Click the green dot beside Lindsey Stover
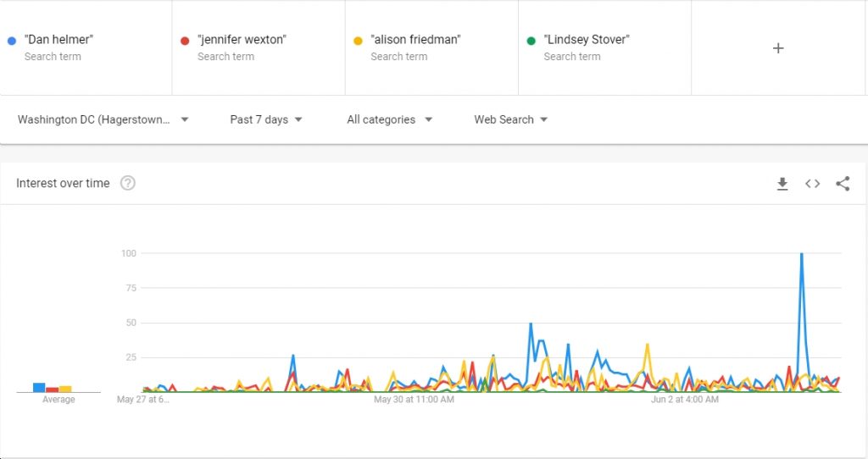This screenshot has width=868, height=459. point(531,41)
